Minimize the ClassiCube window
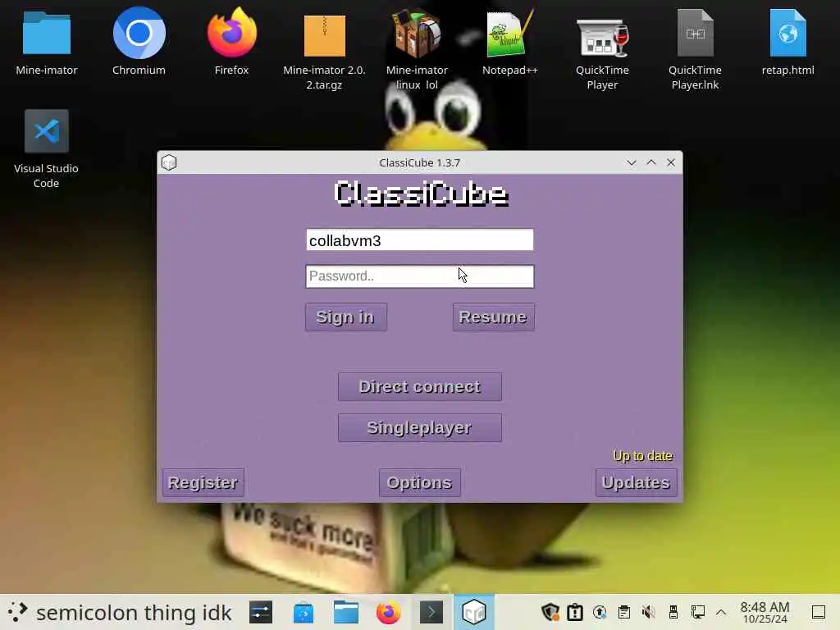The image size is (840, 630). (x=632, y=162)
